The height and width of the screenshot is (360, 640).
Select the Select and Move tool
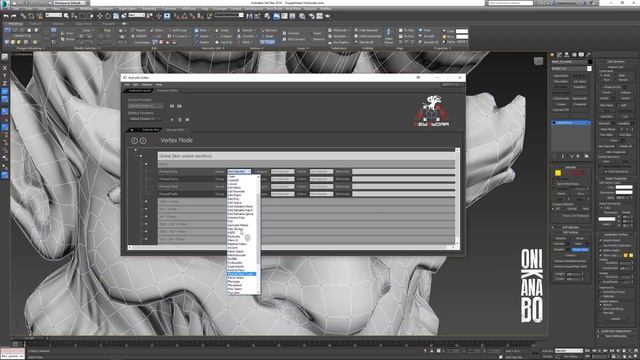tap(100, 16)
